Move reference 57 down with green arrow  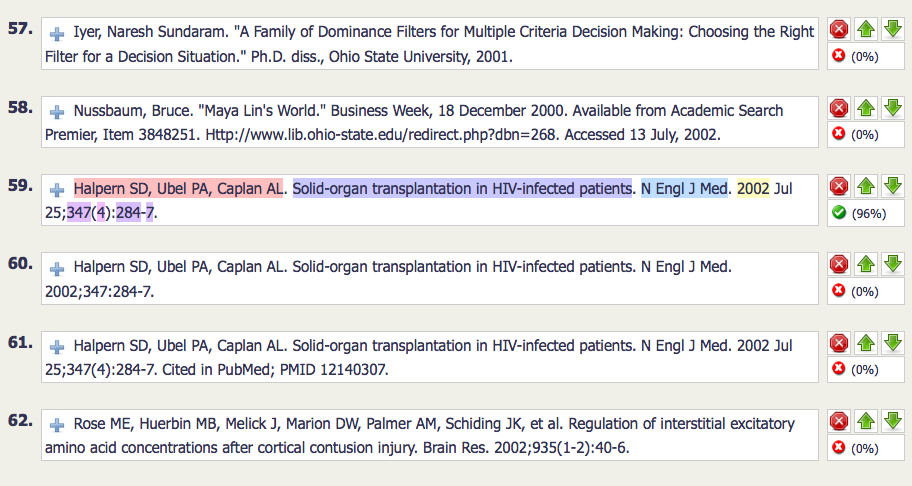point(893,29)
